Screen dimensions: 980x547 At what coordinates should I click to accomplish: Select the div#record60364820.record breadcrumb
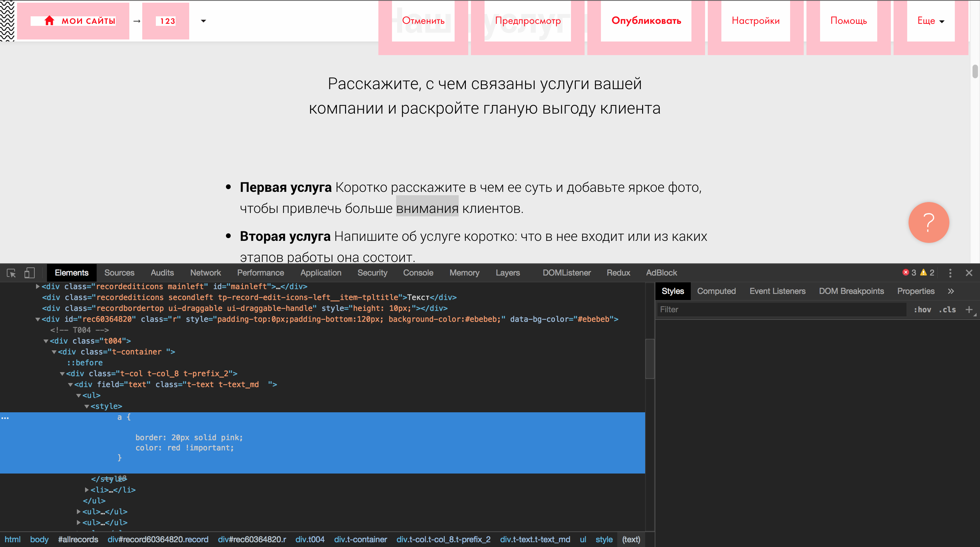(x=158, y=540)
